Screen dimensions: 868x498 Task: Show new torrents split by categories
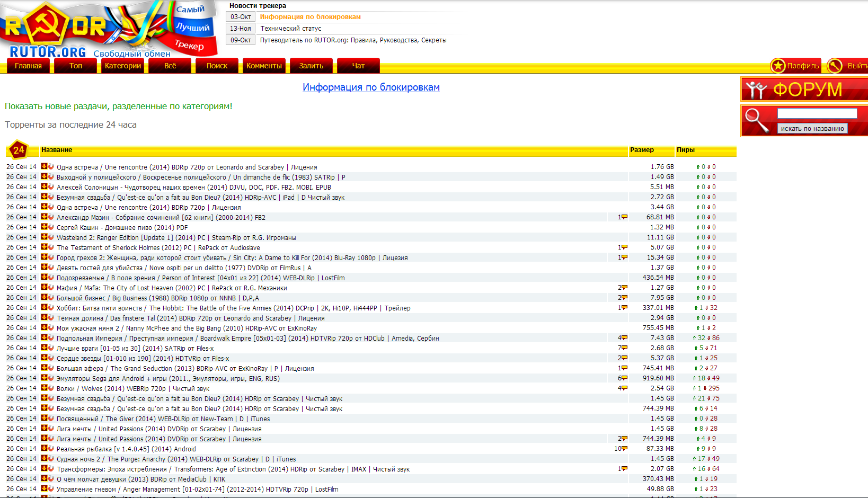click(x=119, y=106)
